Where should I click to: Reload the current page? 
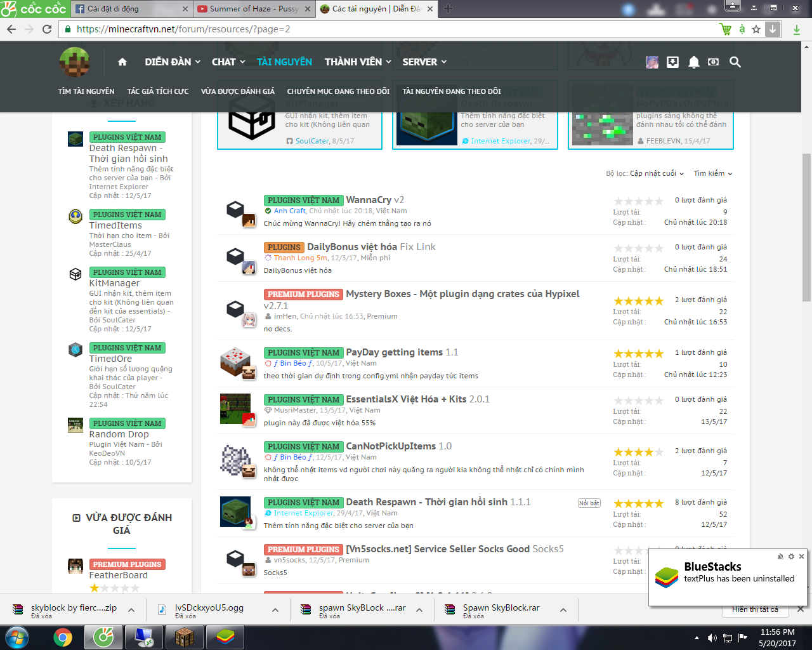pyautogui.click(x=47, y=29)
